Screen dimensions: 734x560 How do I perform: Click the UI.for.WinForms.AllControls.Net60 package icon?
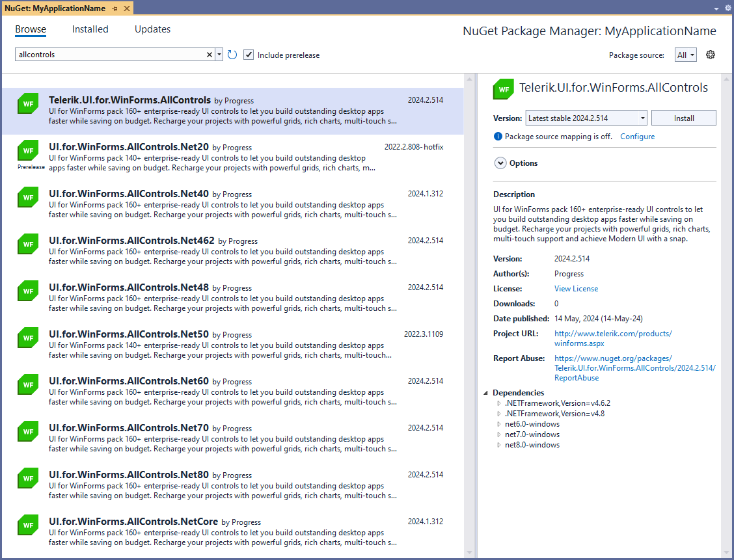(x=28, y=384)
